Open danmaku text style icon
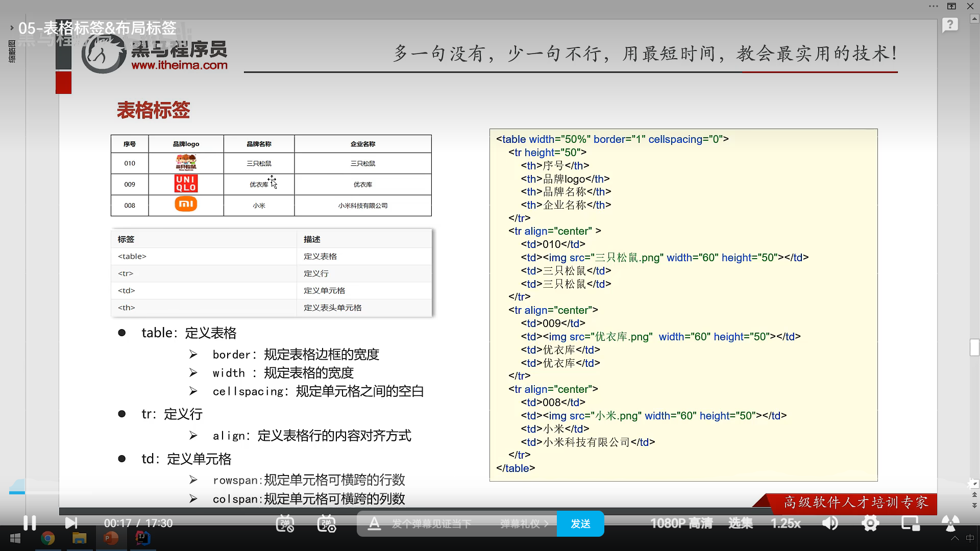Viewport: 980px width, 551px height. pos(374,523)
